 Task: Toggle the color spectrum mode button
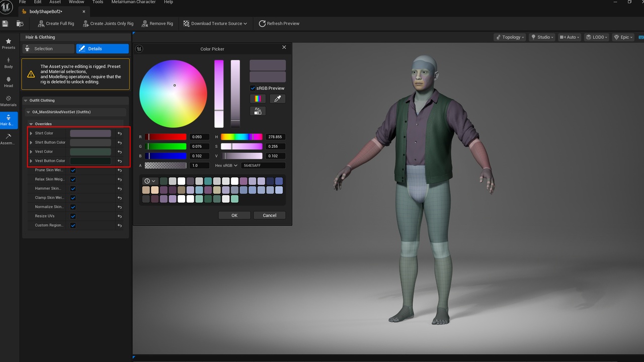point(258,99)
